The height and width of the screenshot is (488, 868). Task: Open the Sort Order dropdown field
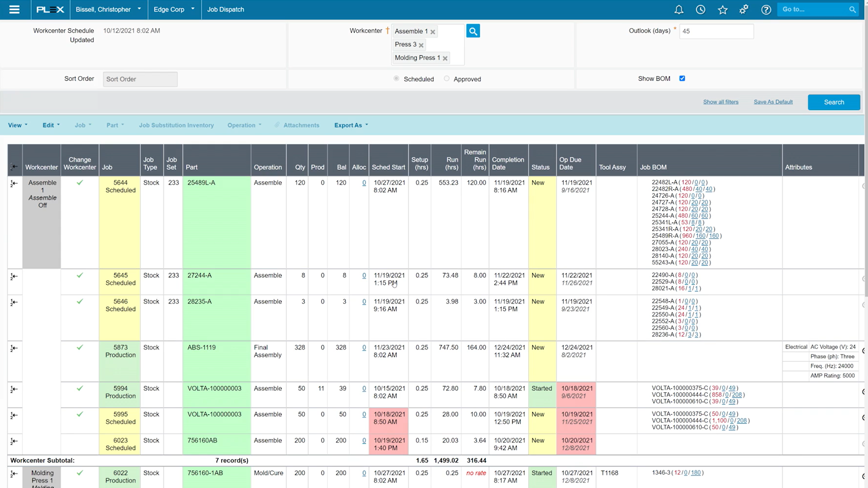(x=140, y=79)
